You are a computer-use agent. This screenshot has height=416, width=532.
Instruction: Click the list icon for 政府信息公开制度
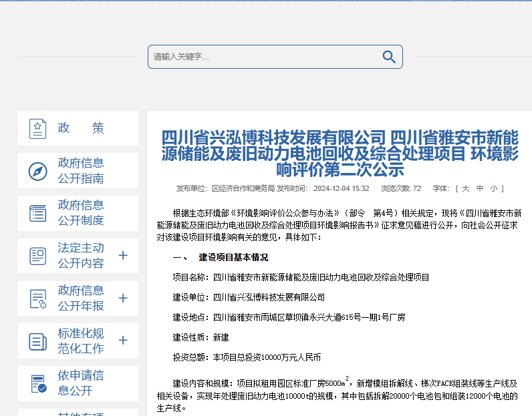tap(37, 214)
